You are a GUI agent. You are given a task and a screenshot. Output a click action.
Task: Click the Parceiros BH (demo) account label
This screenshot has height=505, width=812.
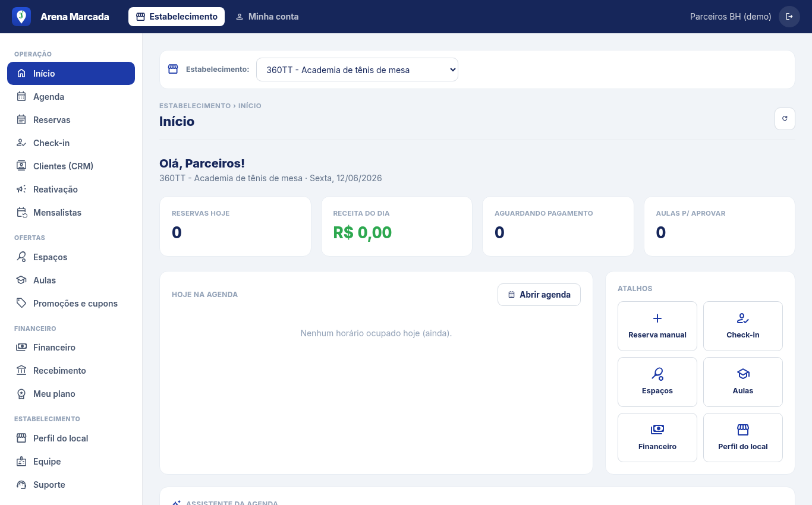731,17
